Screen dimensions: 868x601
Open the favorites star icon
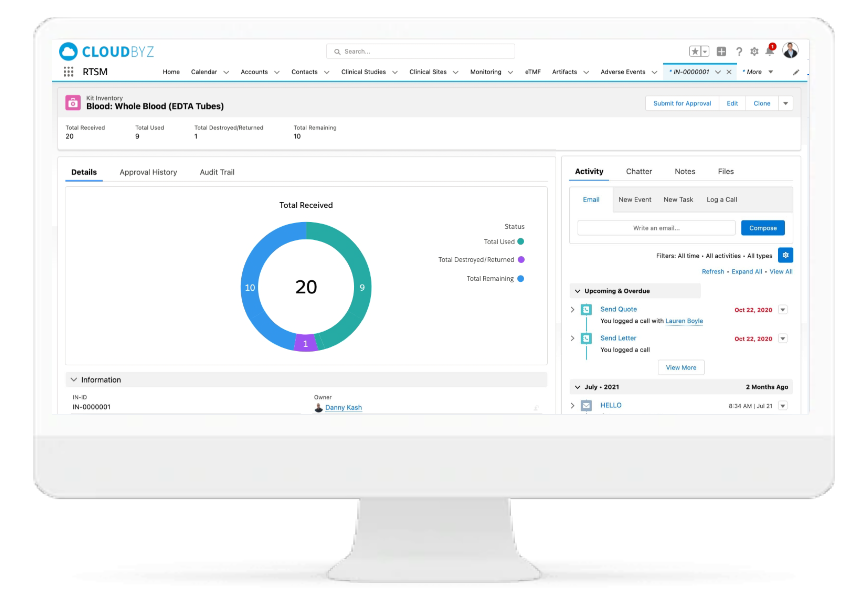tap(695, 51)
